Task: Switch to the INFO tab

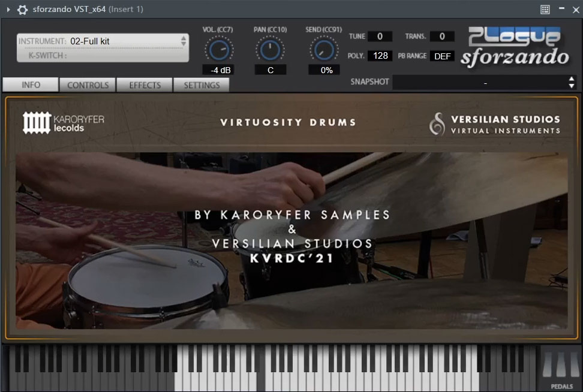Action: pos(31,85)
